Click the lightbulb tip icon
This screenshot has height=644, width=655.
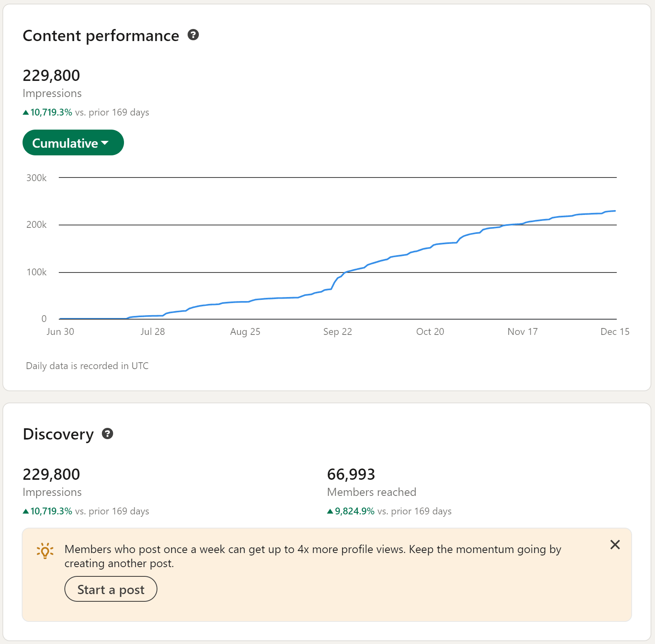[x=45, y=551]
